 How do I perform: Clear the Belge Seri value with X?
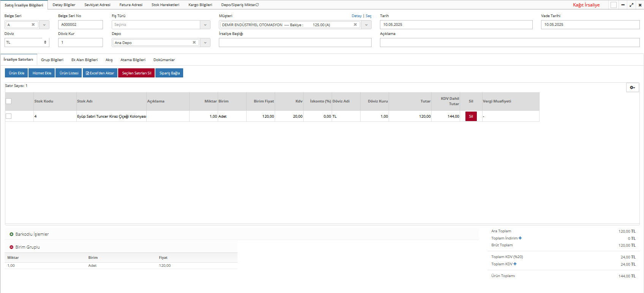[33, 25]
